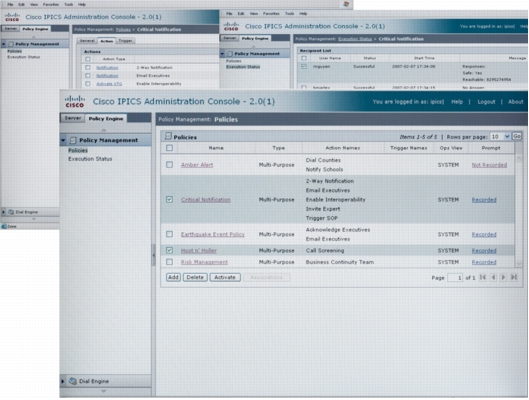Go to first page of Policies
Image resolution: width=529 pixels, height=400 pixels.
pos(483,277)
